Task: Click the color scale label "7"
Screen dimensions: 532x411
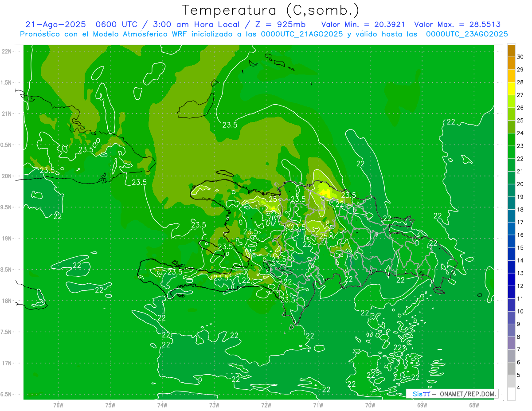Action: point(519,349)
